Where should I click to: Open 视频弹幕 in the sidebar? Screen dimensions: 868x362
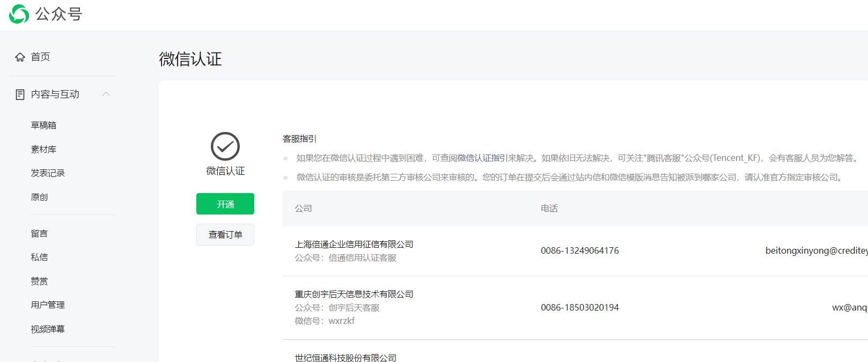48,329
